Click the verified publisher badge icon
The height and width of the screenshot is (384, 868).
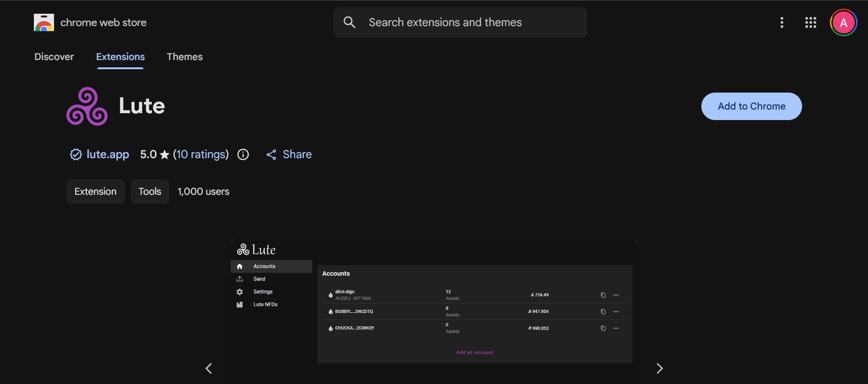(76, 154)
